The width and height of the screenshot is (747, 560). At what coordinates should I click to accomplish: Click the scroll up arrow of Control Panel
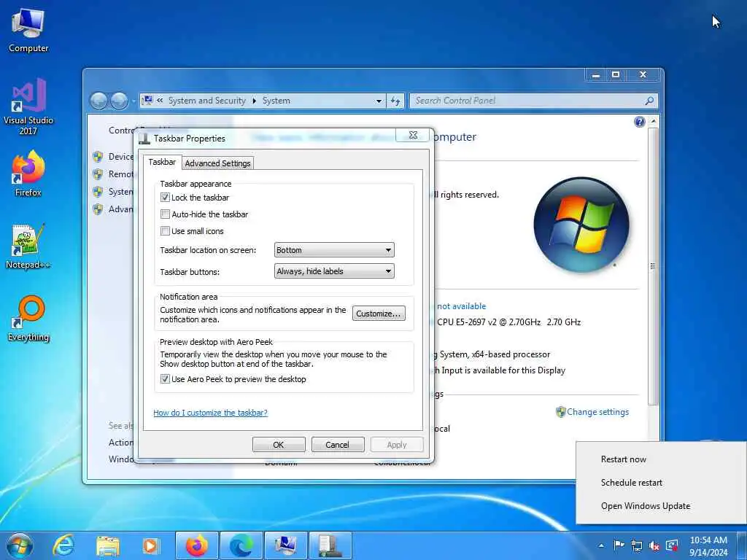653,122
